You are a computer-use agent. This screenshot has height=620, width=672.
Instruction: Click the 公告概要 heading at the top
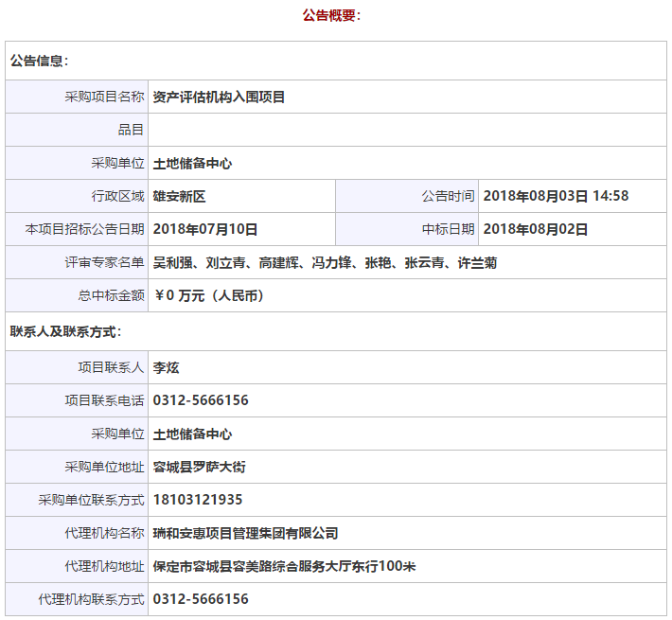331,15
